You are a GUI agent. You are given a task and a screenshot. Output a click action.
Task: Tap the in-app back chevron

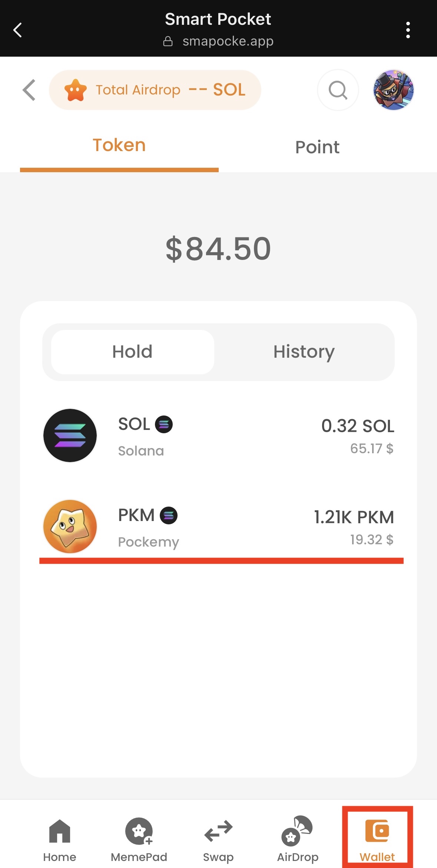[29, 90]
